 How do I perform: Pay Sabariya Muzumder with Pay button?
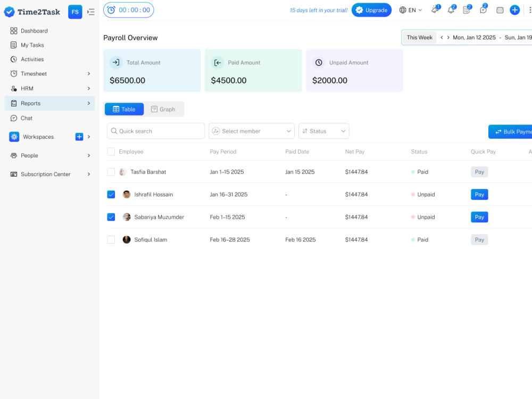tap(479, 217)
